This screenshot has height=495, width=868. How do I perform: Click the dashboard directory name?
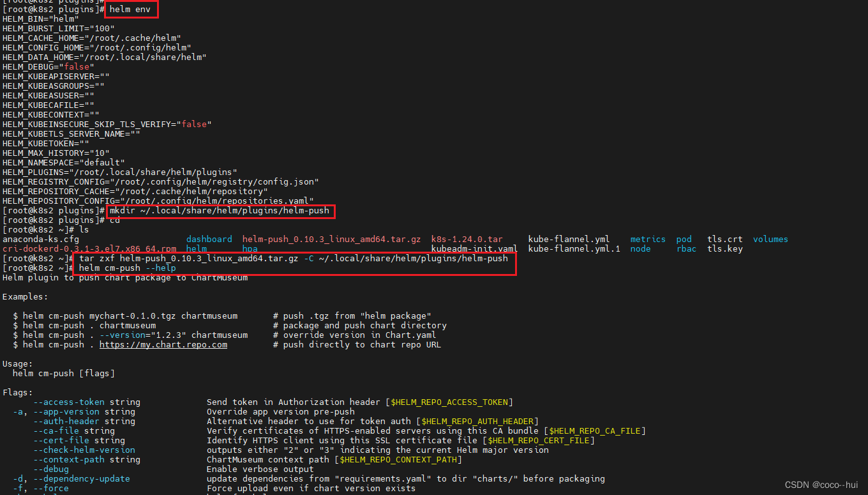209,240
